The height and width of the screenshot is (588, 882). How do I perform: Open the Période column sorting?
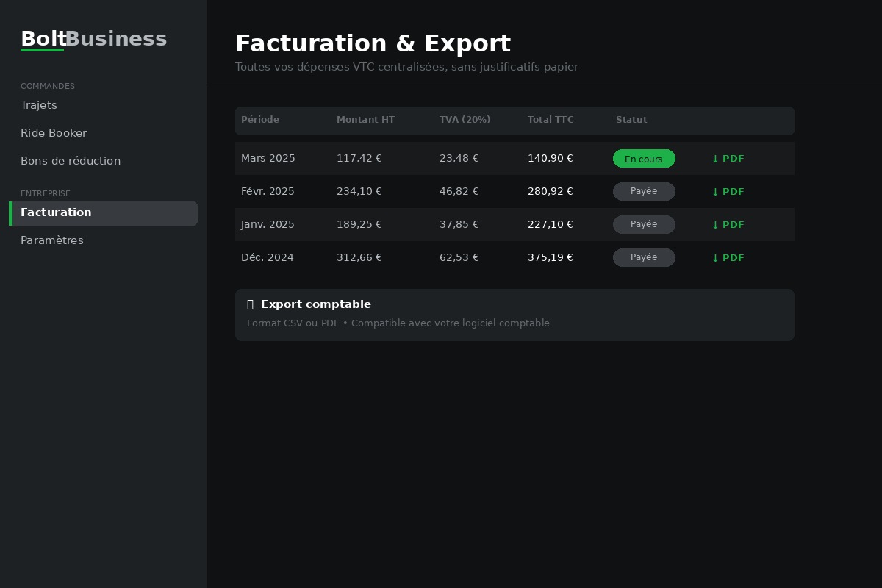260,120
